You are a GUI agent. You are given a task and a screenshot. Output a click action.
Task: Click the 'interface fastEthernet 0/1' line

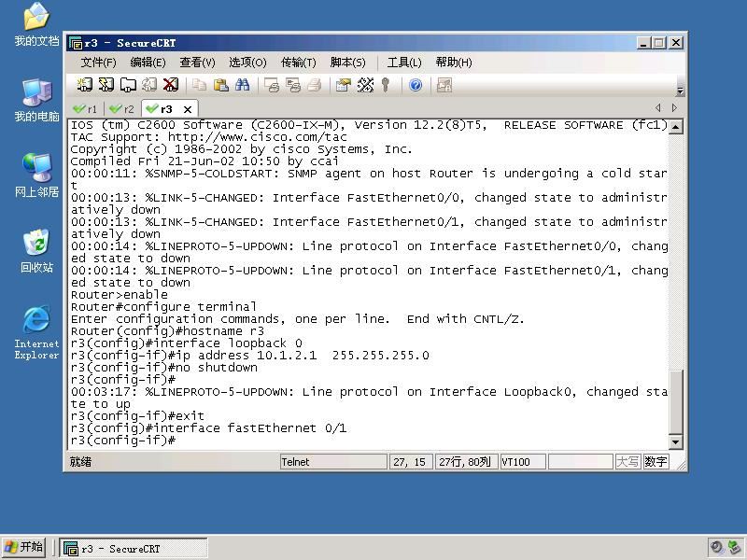pos(208,428)
